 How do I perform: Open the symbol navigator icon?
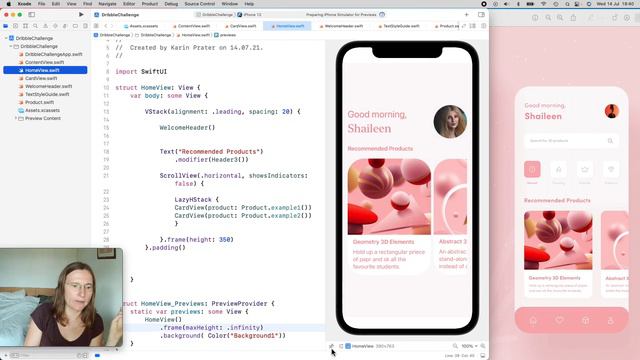click(x=25, y=26)
